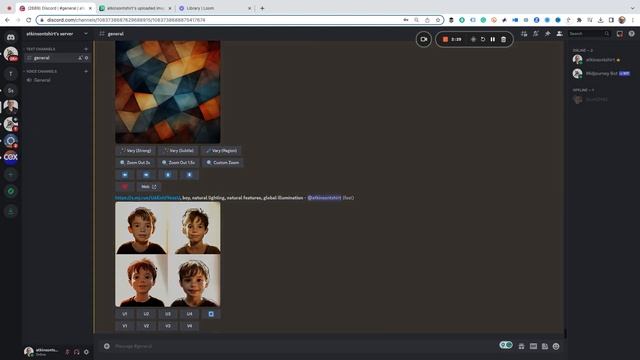
Task: Create variations with V3 button
Action: click(168, 326)
